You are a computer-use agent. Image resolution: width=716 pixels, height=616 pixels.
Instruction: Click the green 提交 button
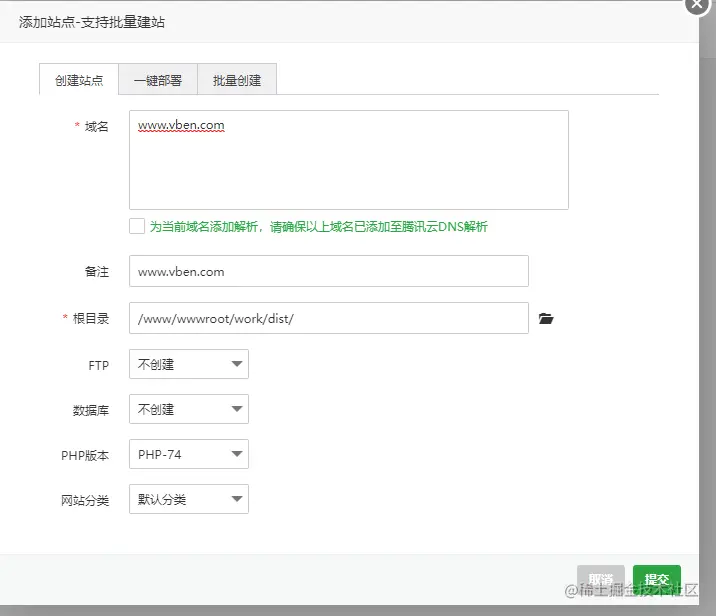[x=657, y=579]
